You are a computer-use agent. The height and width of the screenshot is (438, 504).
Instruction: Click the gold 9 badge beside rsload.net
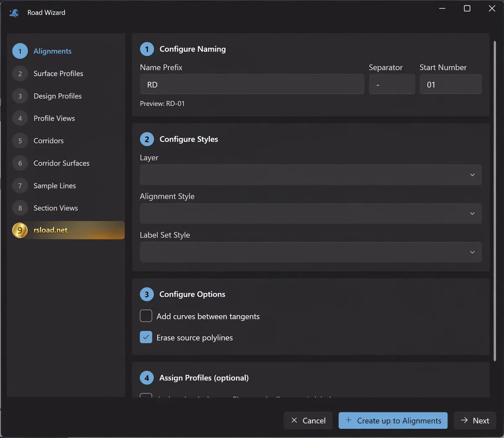[20, 230]
